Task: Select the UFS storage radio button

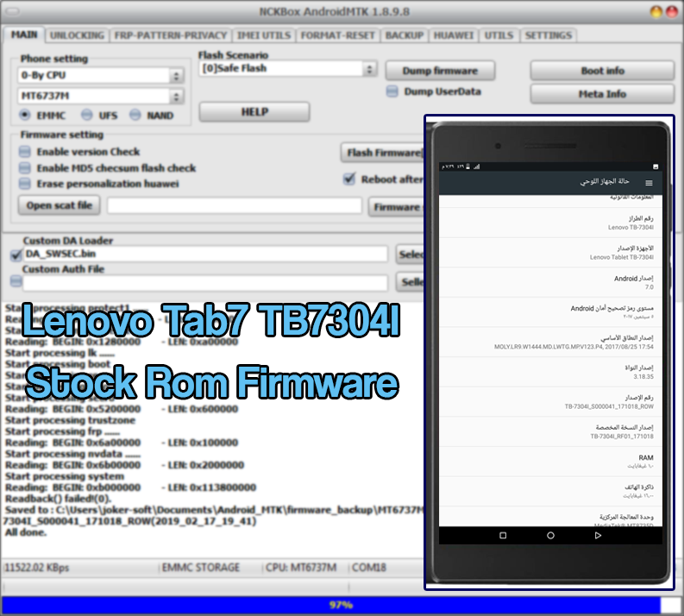Action: (87, 115)
